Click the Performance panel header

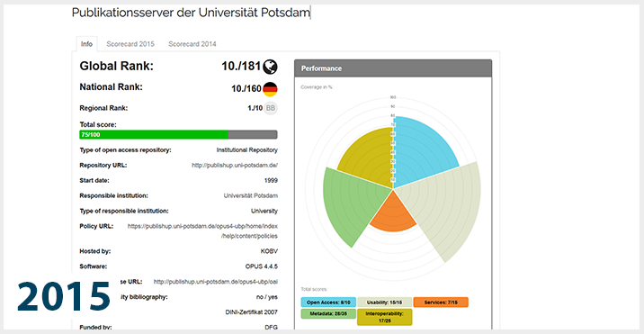[393, 68]
